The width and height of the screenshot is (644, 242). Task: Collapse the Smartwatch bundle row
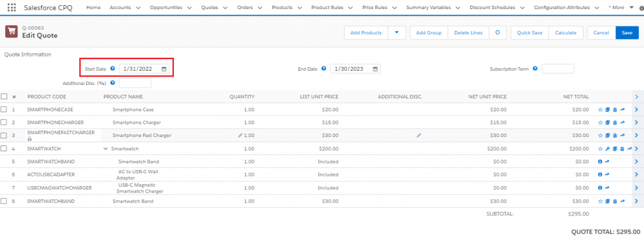(106, 149)
